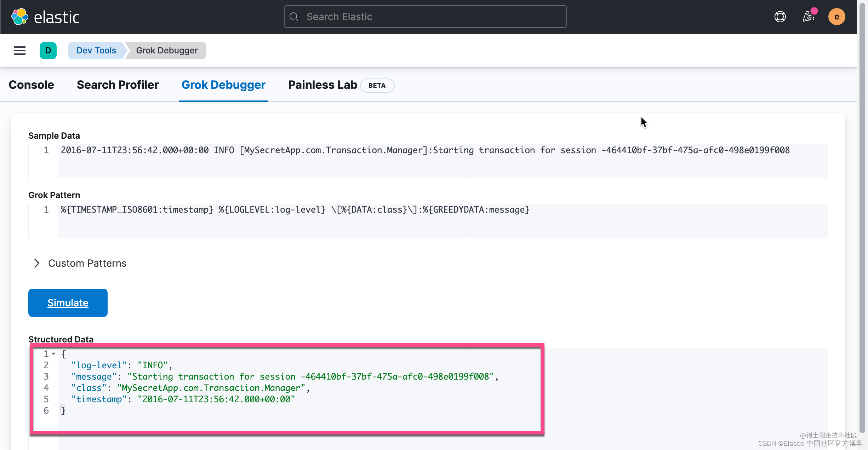Open the user avatar menu
Viewport: 868px width, 450px height.
(x=836, y=17)
